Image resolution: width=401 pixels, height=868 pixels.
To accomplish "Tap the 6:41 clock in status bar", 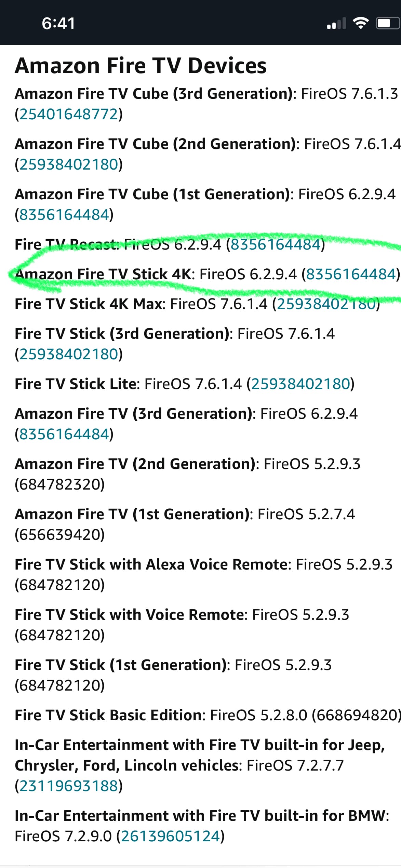I will [x=58, y=24].
